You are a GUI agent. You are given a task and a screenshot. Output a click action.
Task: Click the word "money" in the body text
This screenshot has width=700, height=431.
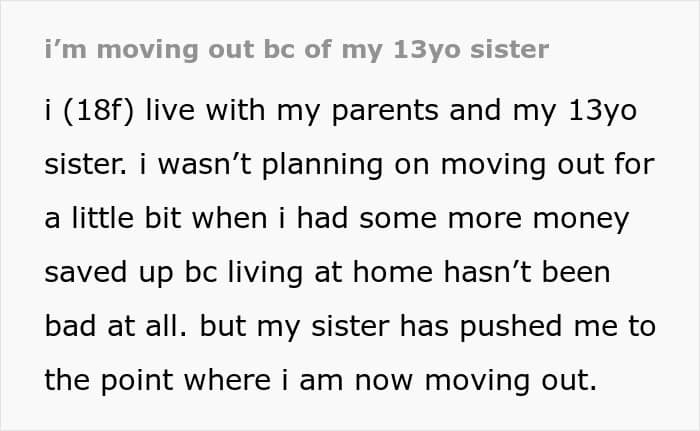click(x=581, y=220)
